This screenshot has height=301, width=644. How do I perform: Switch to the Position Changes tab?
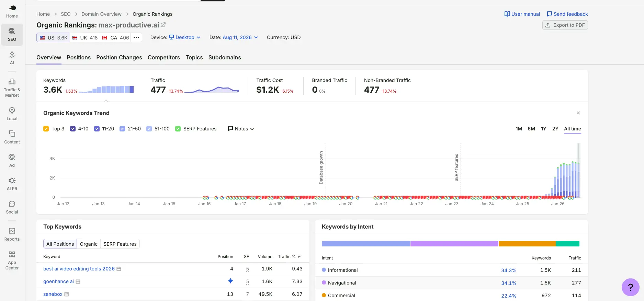[119, 57]
